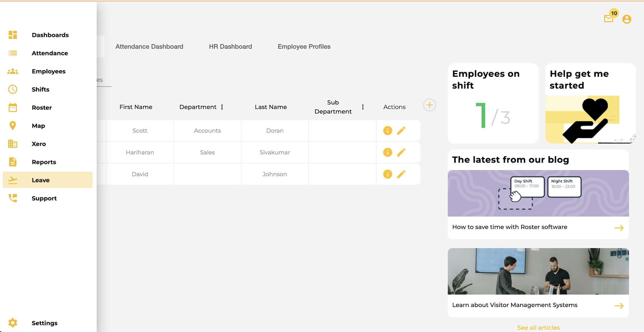Viewport: 644px width, 332px height.
Task: Switch to the HR Dashboard tab
Action: [x=230, y=46]
